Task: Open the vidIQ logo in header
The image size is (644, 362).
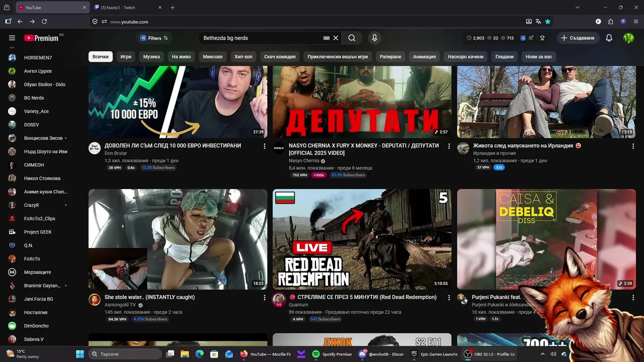Action: point(523,38)
